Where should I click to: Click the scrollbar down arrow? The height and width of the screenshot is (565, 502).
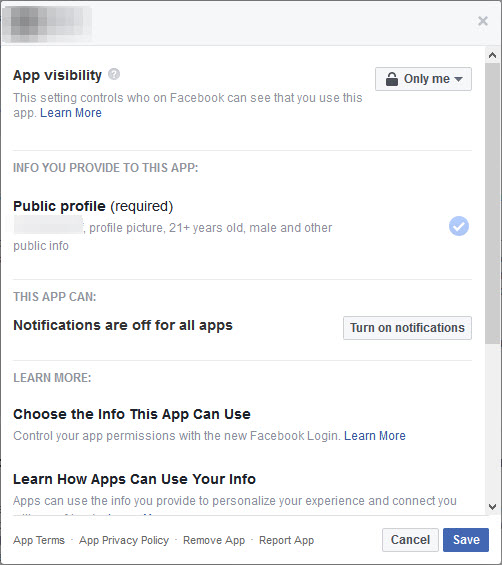pos(492,506)
